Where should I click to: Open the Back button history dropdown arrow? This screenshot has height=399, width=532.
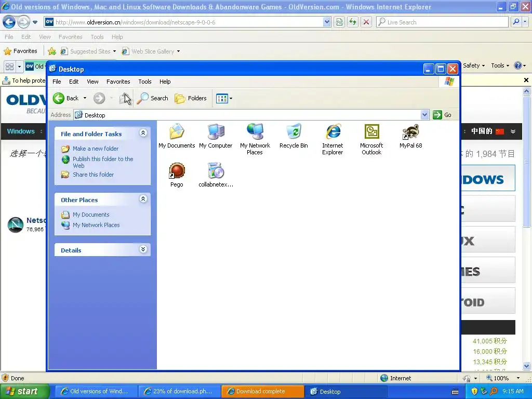coord(85,98)
